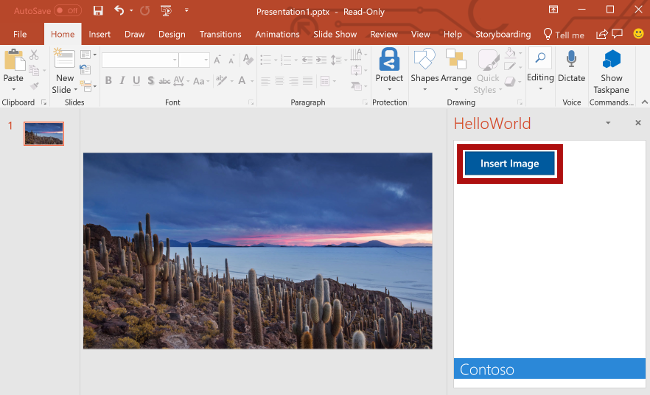Click the Share icon near Tell me
The height and width of the screenshot is (395, 650).
tap(601, 34)
